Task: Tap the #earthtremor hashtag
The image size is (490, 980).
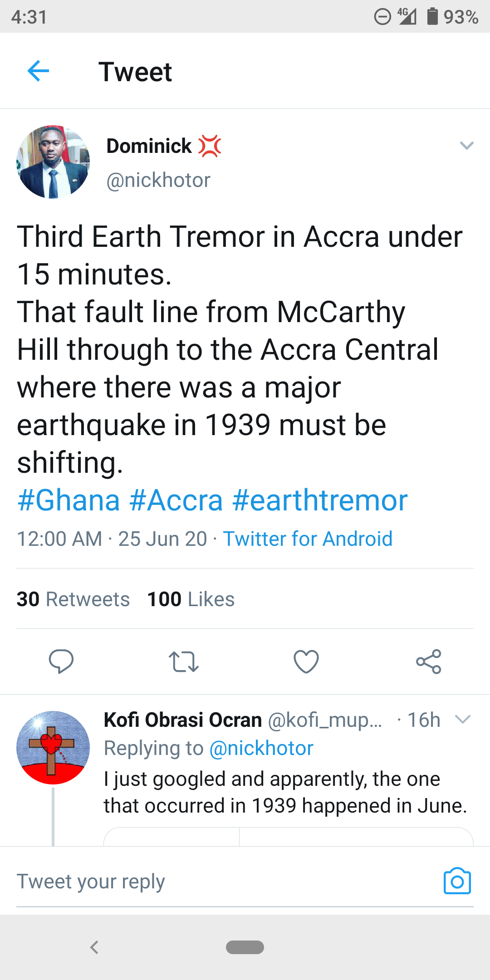Action: [x=320, y=500]
